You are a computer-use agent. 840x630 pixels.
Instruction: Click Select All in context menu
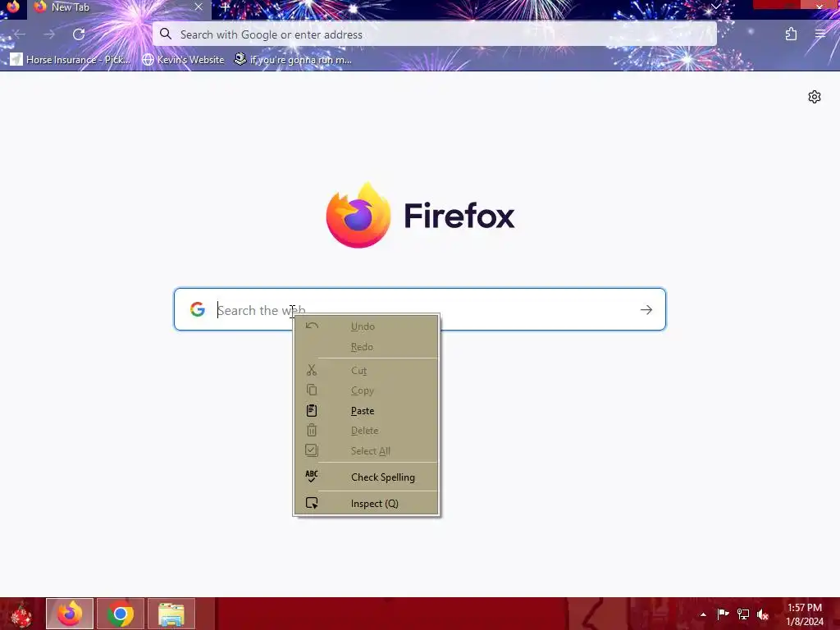pos(367,450)
